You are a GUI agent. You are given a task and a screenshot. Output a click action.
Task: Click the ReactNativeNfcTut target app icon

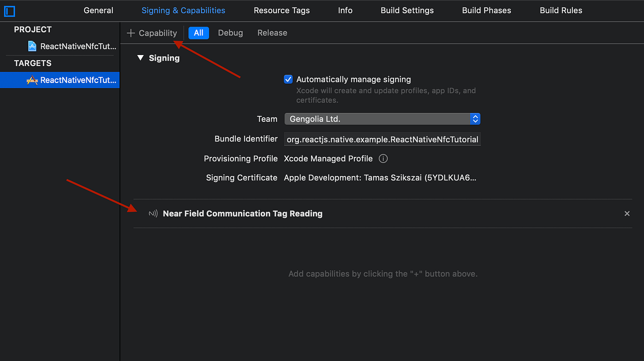tap(32, 80)
